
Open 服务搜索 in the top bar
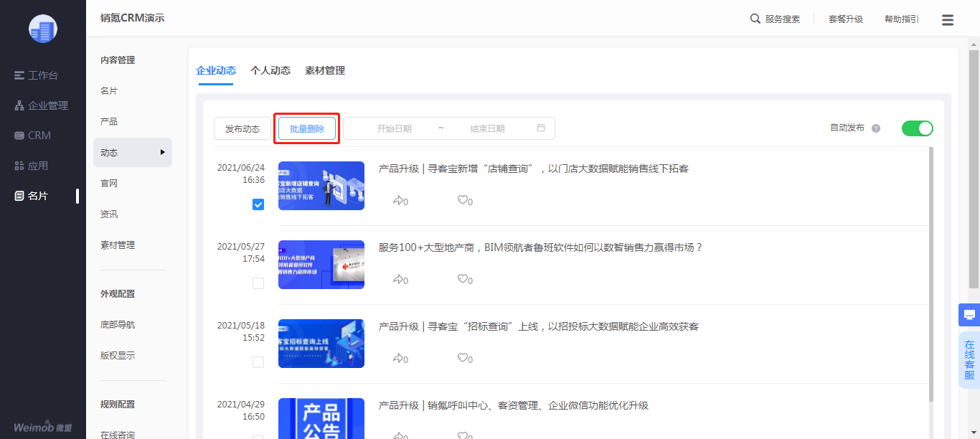[783, 19]
